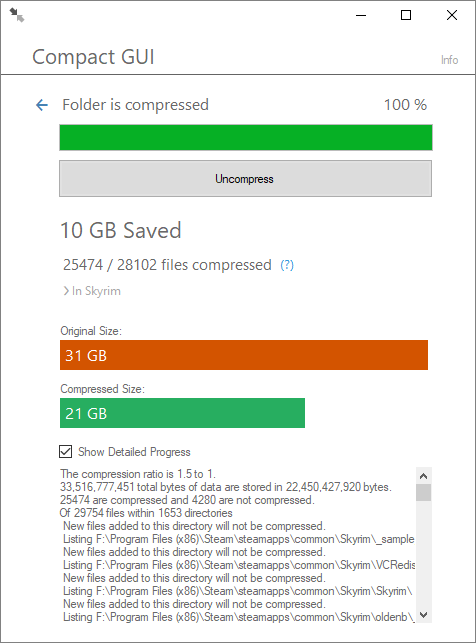Click the 10 GB Saved heading

coord(121,230)
